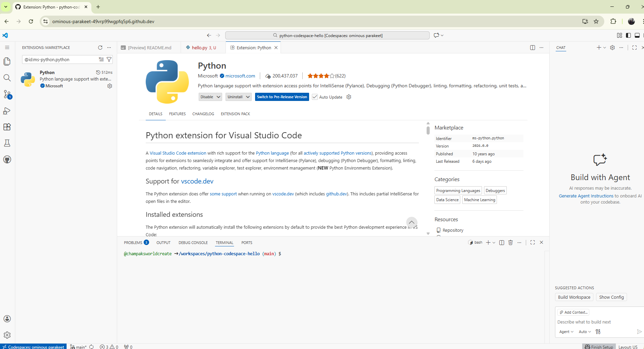
Task: Open the Accounts menu icon
Action: tap(7, 319)
